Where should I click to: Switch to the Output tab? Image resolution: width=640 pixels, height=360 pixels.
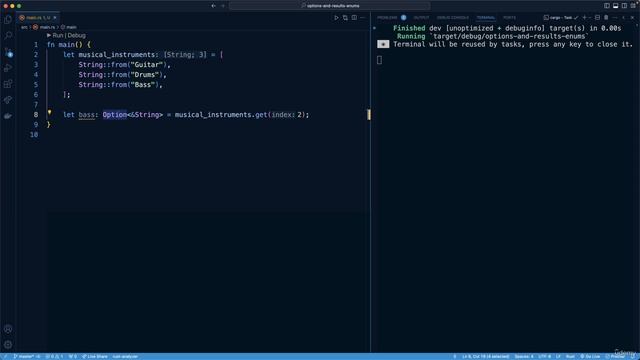(421, 18)
